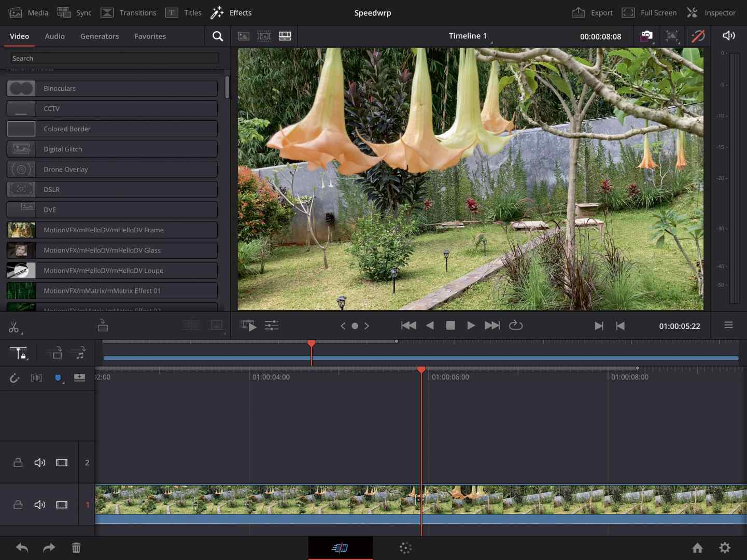
Task: Click the Sync icon in the top toolbar
Action: point(74,12)
